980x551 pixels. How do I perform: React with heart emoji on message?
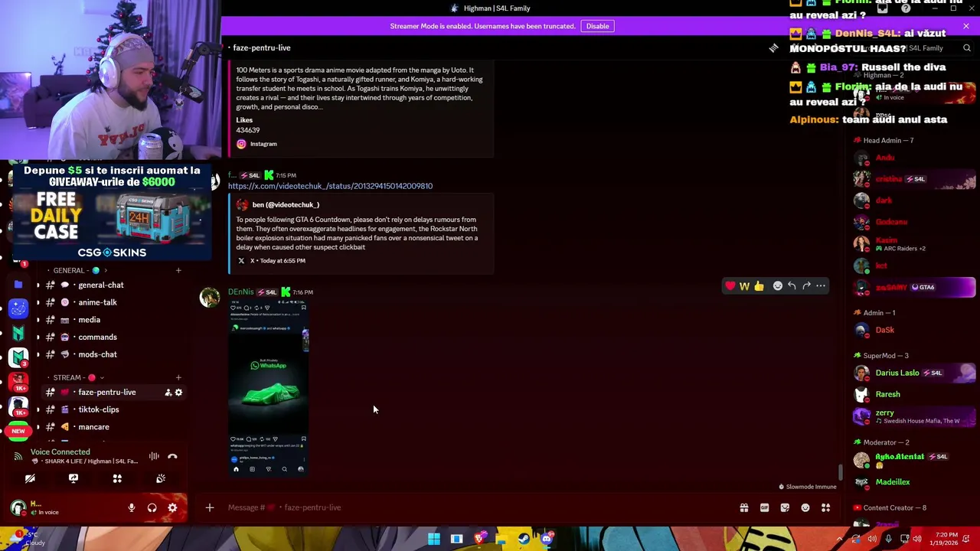click(x=730, y=286)
